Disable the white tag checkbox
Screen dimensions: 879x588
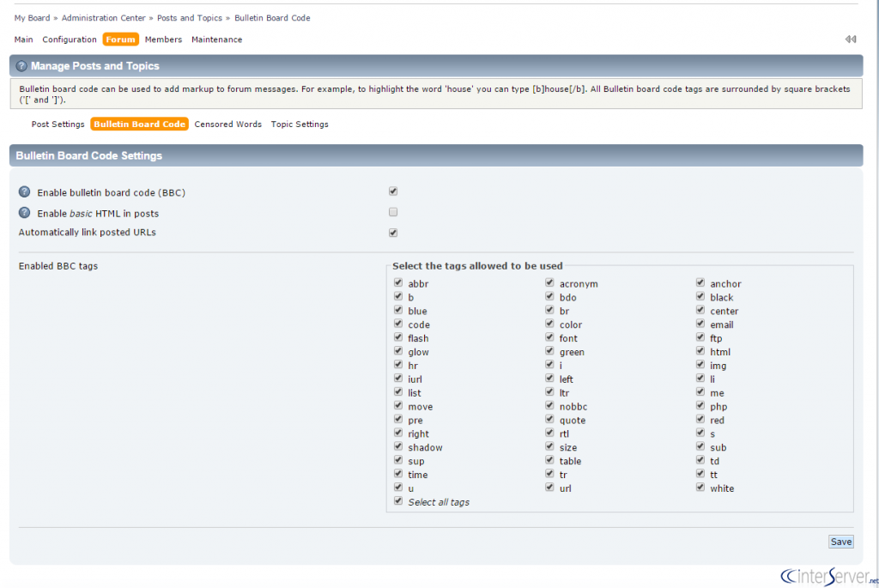click(700, 487)
